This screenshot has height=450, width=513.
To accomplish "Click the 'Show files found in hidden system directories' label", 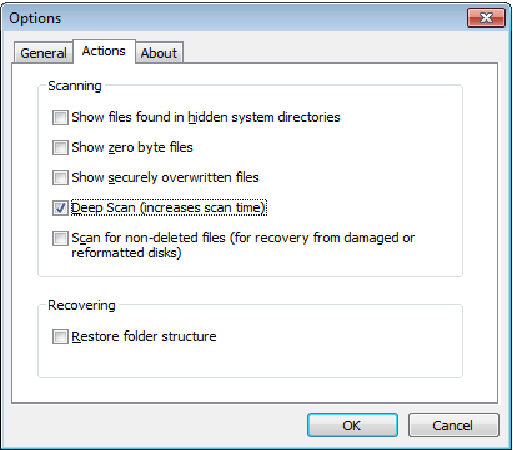I will (206, 117).
